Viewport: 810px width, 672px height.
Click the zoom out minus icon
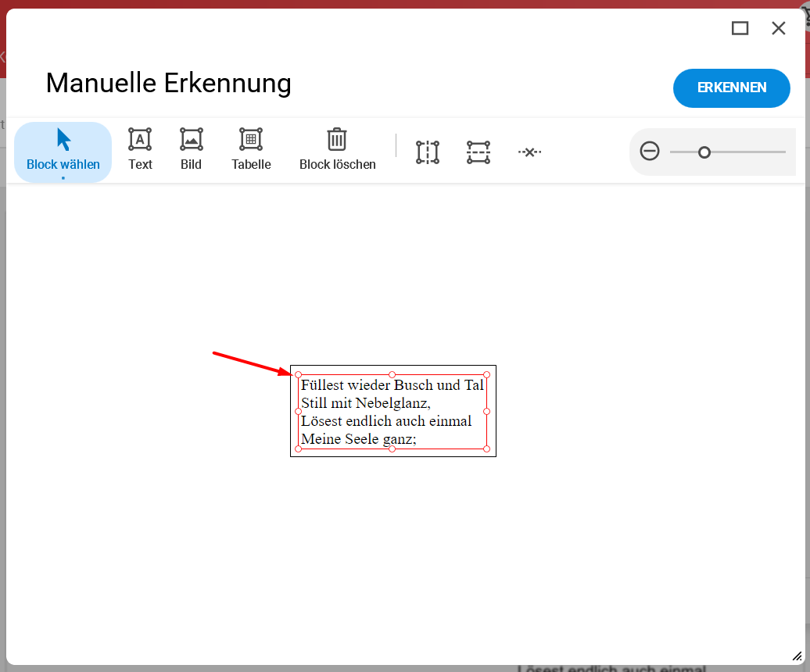click(x=650, y=152)
